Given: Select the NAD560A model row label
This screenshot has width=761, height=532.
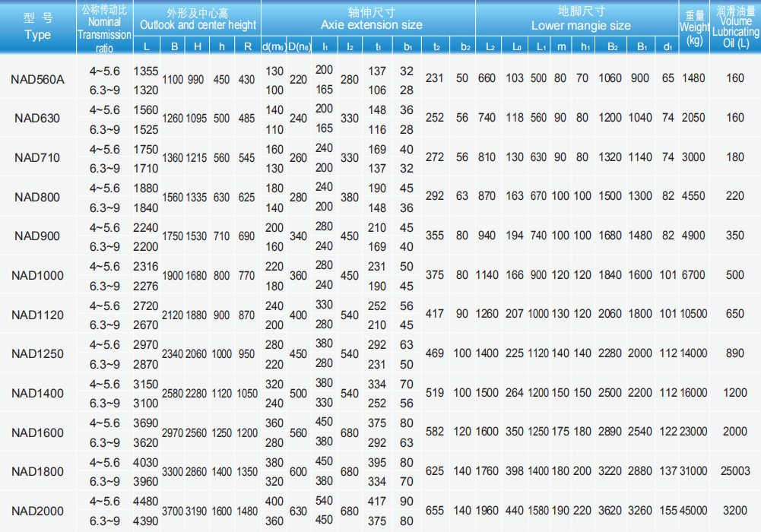Looking at the screenshot, I should click(x=37, y=78).
